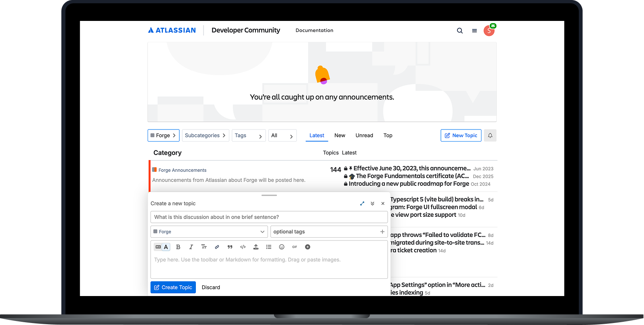The height and width of the screenshot is (325, 644).
Task: Click the plus icon in optional tags
Action: tap(382, 232)
